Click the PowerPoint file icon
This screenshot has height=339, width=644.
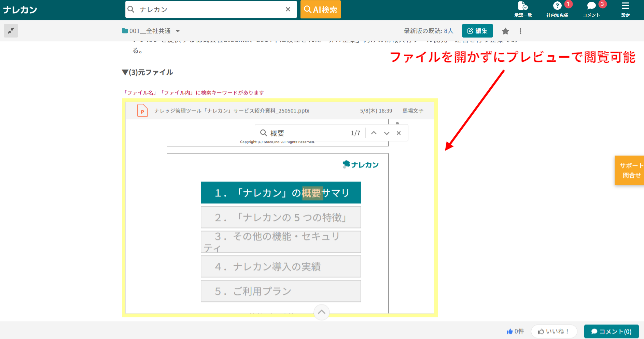(x=142, y=111)
